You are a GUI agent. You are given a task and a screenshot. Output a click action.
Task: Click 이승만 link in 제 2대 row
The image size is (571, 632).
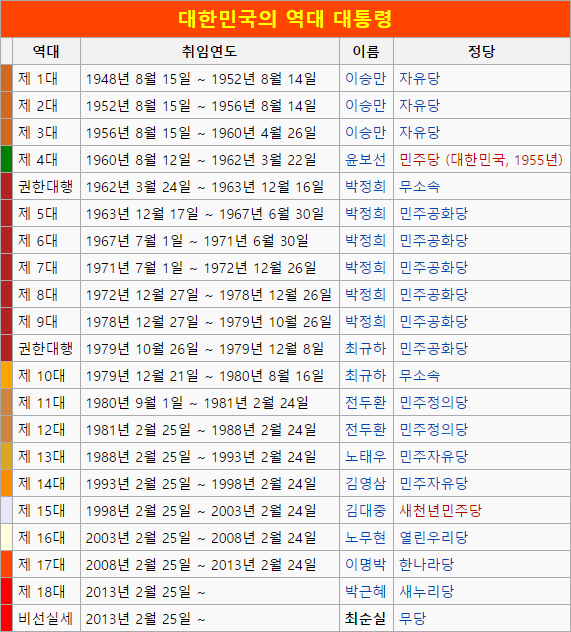pos(365,105)
